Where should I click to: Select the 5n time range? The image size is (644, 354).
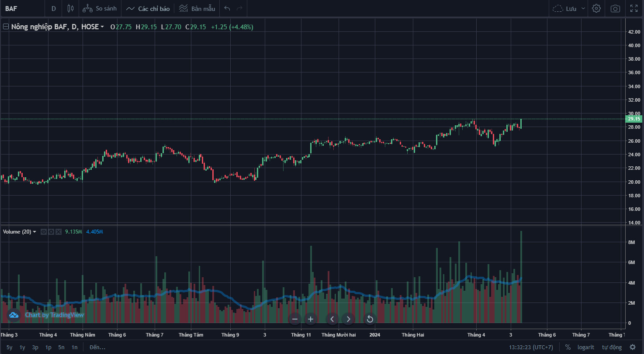tap(62, 347)
